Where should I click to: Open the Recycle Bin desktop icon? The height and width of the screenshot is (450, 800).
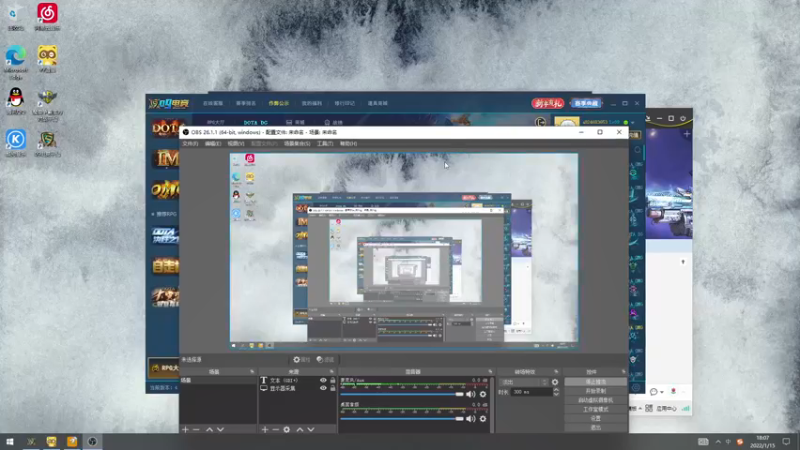tap(15, 15)
